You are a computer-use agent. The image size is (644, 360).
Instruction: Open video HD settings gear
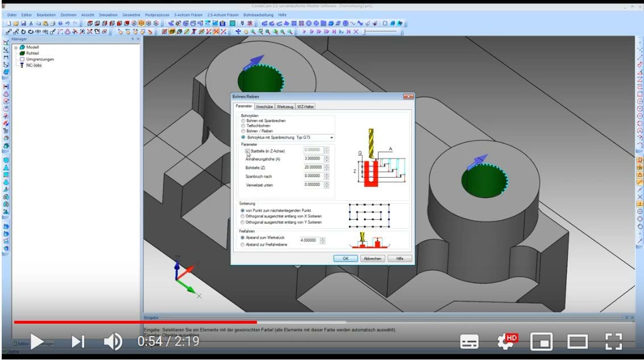pos(506,341)
